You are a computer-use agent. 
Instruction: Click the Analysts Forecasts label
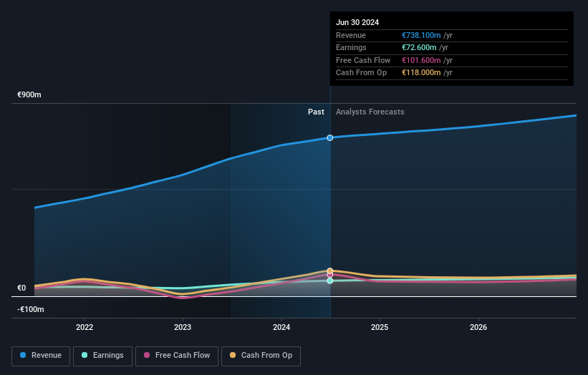coord(370,112)
